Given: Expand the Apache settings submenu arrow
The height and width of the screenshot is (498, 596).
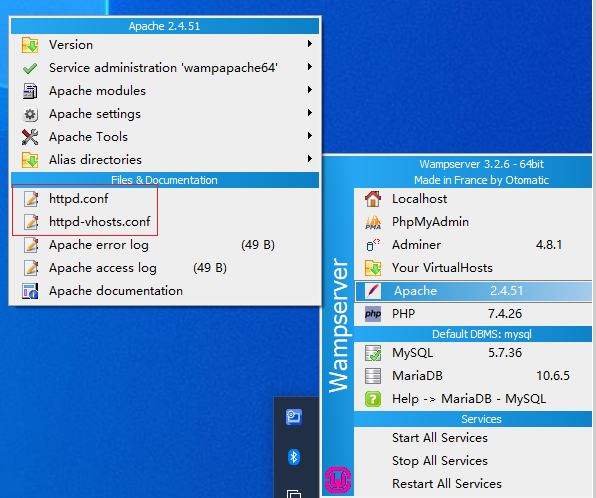Looking at the screenshot, I should pyautogui.click(x=310, y=113).
